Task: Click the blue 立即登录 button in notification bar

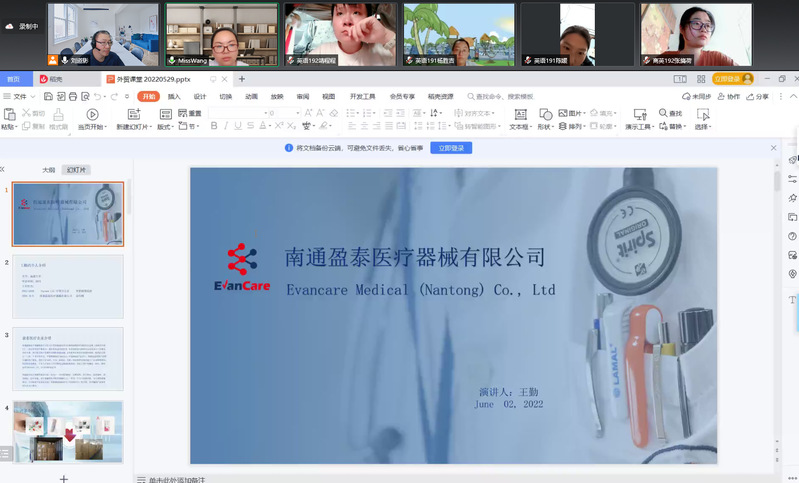Action: coord(451,148)
